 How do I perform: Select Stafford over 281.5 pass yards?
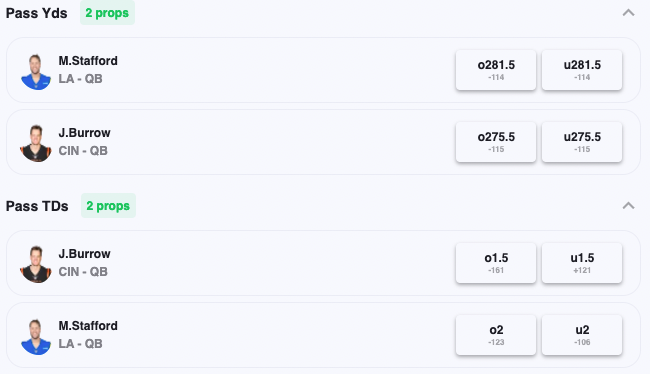496,70
